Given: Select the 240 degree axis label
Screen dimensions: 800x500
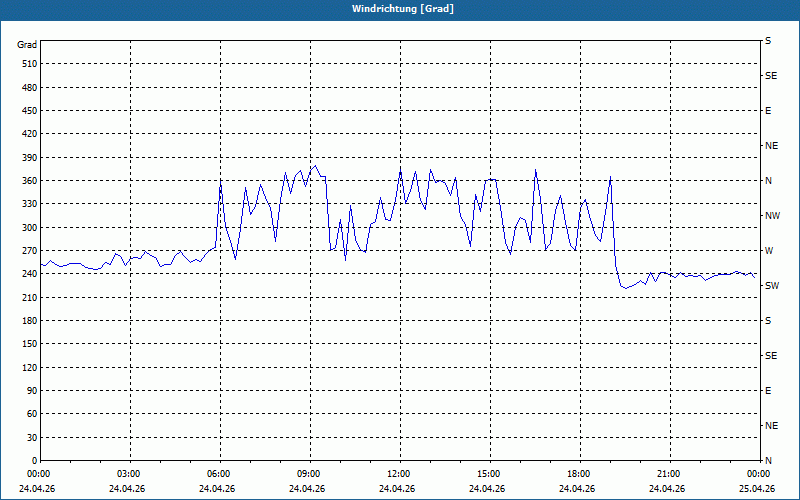Looking at the screenshot, I should tap(30, 274).
